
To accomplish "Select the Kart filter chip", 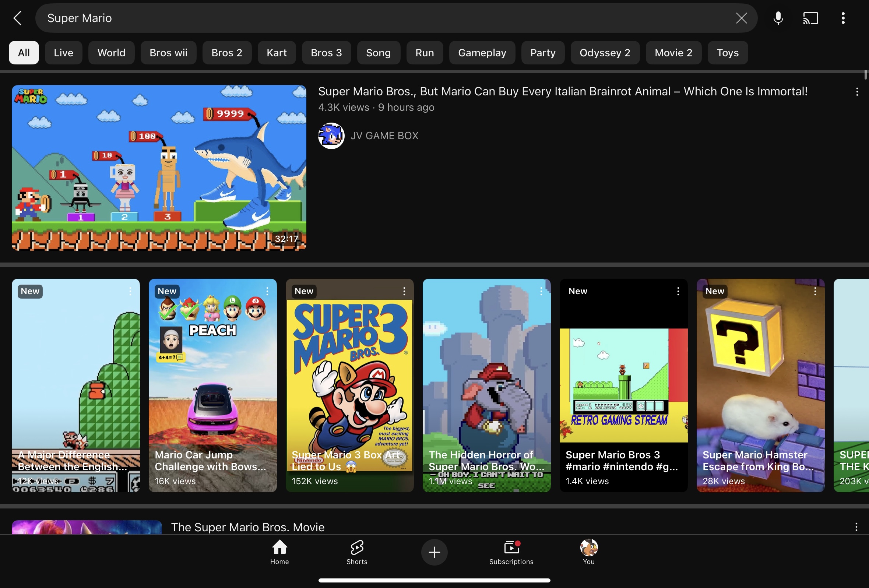I will pos(277,53).
